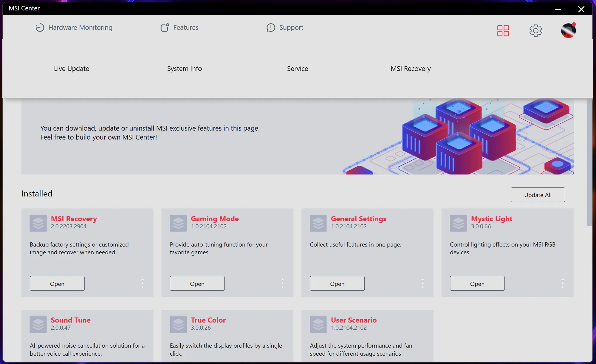This screenshot has width=596, height=364.
Task: Open Gaming Mode feature
Action: click(197, 283)
